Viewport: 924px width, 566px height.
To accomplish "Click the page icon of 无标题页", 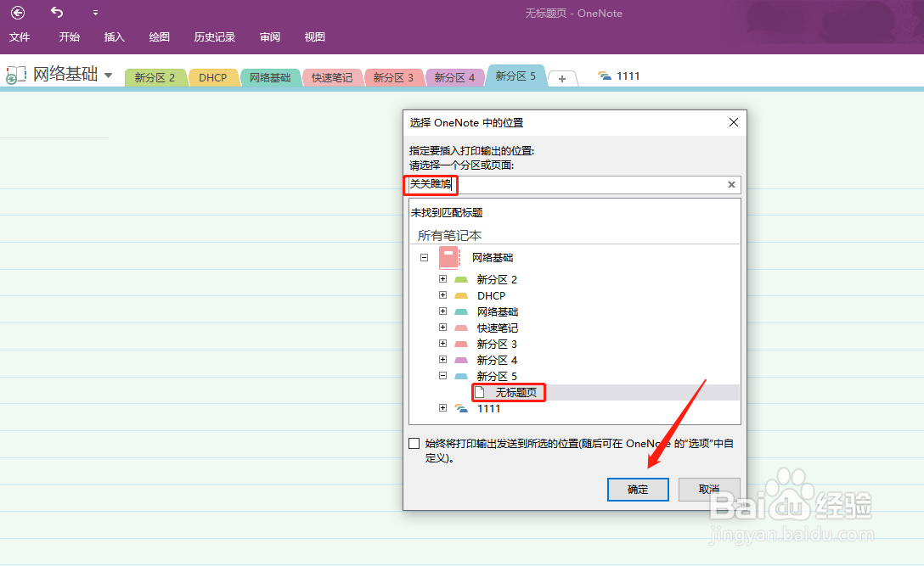I will (481, 392).
